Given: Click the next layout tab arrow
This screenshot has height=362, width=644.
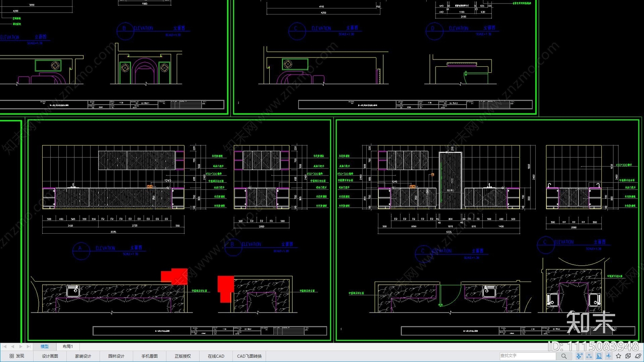Looking at the screenshot, I should click(x=21, y=346).
